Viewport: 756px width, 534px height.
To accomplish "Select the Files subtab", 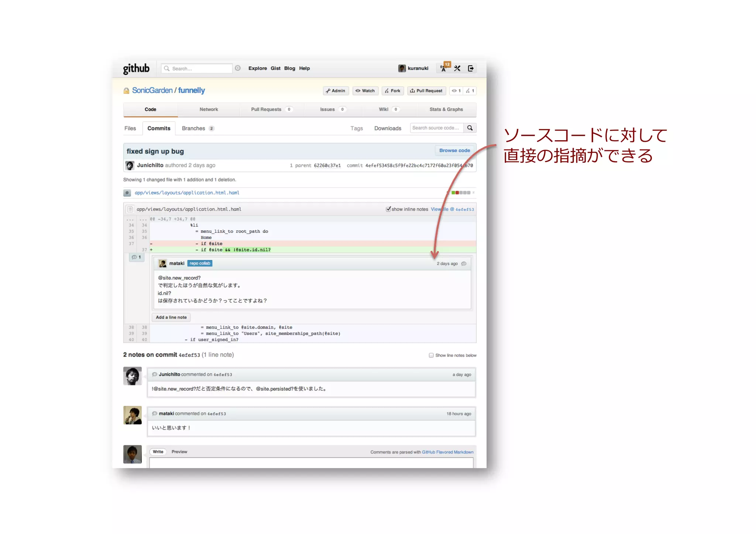I will [130, 128].
